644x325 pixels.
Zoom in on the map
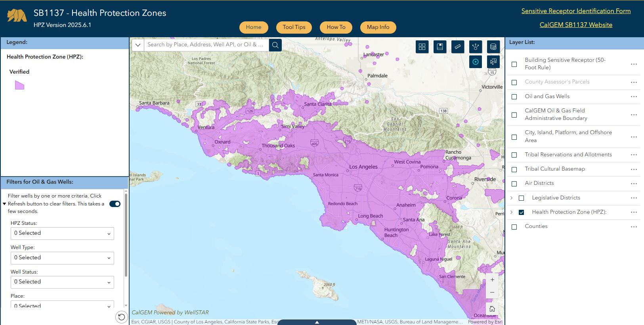coord(492,279)
